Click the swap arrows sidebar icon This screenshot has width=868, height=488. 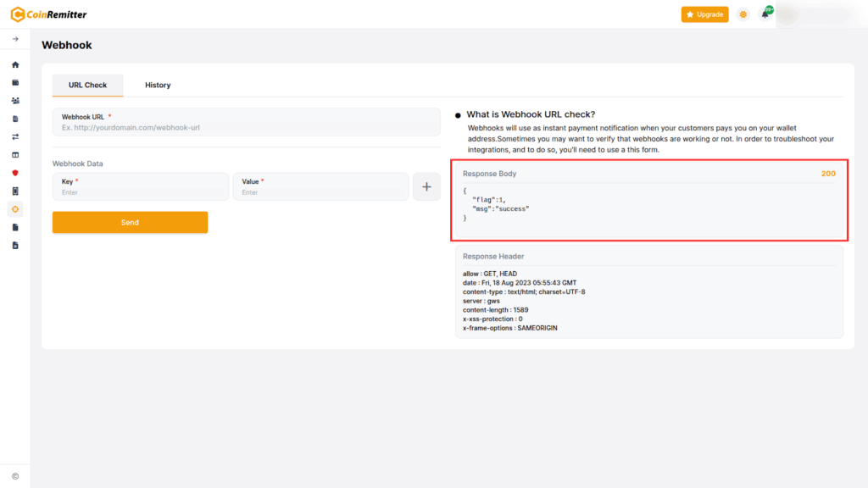coord(15,136)
